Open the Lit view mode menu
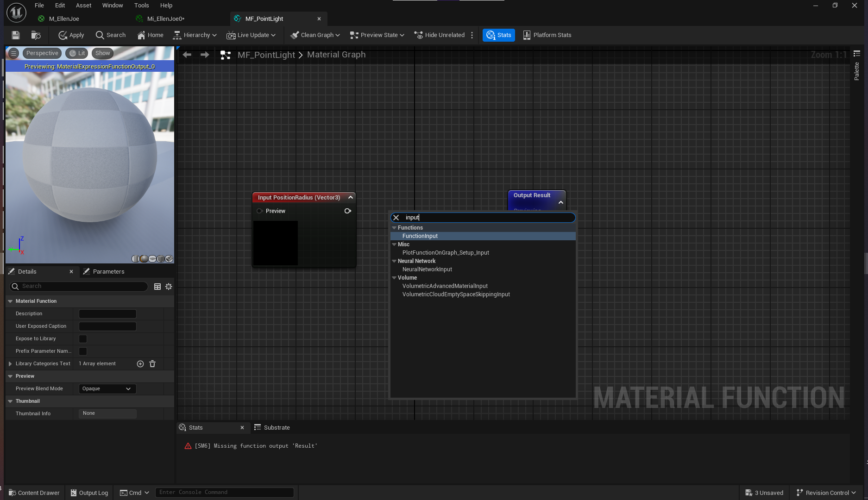868x500 pixels. point(77,53)
